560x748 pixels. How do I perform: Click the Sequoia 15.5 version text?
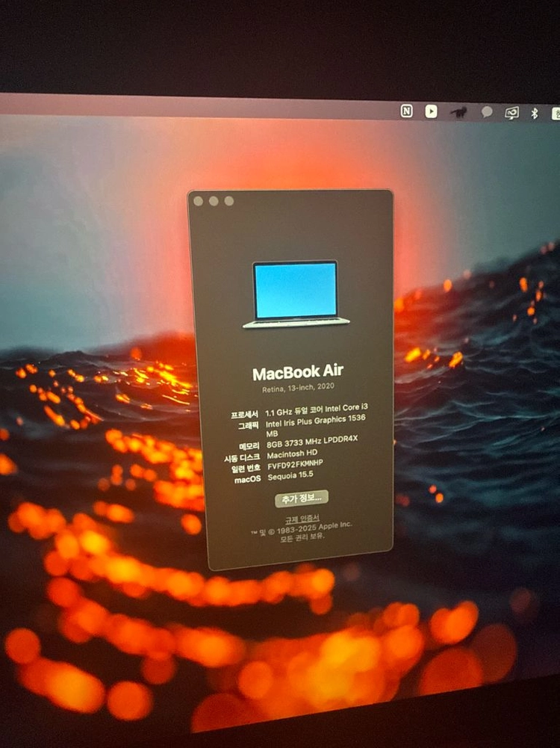290,476
